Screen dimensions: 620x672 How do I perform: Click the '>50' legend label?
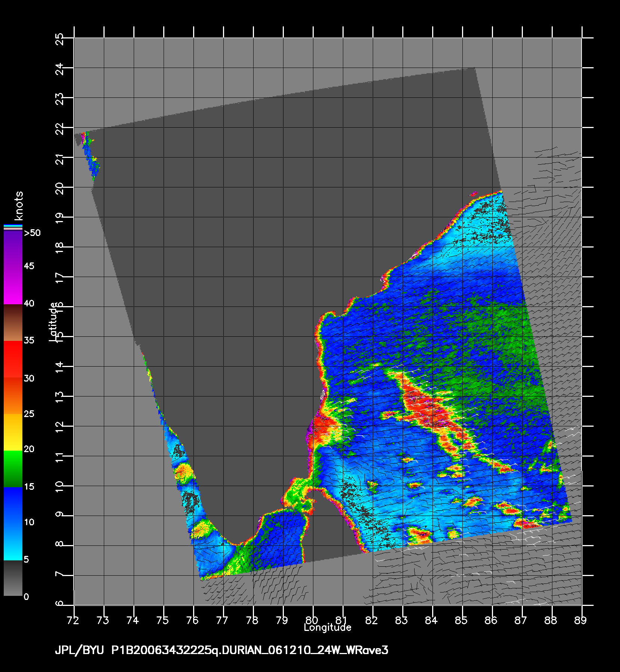[32, 233]
